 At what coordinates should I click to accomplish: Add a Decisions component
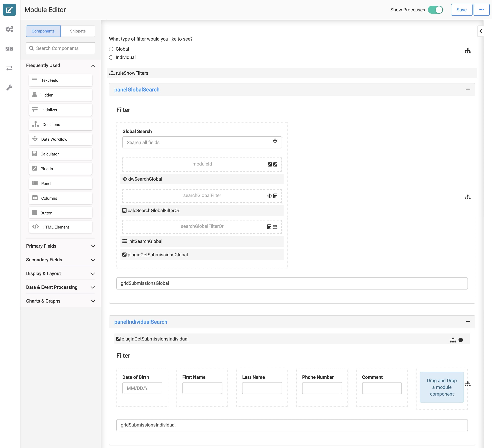click(x=60, y=124)
